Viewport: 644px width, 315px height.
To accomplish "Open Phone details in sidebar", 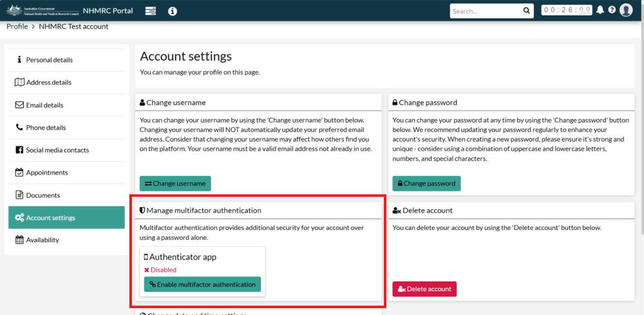I will [66, 128].
